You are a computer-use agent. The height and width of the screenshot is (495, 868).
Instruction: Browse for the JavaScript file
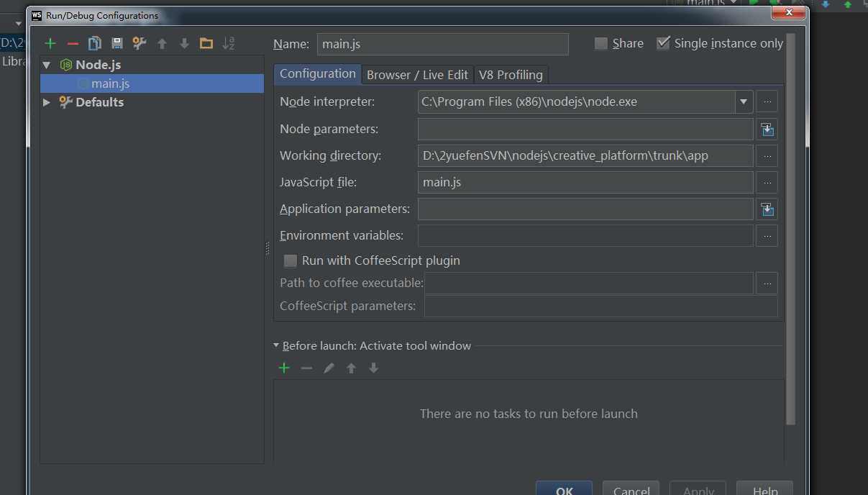[767, 183]
